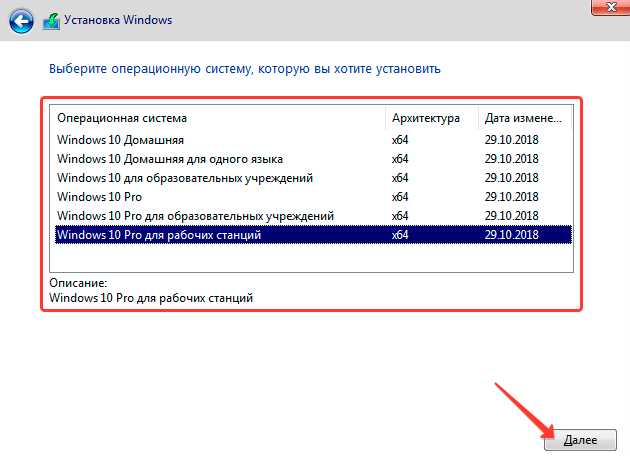Viewport: 630px width, 463px height.
Task: Click the Далее button
Action: (580, 440)
